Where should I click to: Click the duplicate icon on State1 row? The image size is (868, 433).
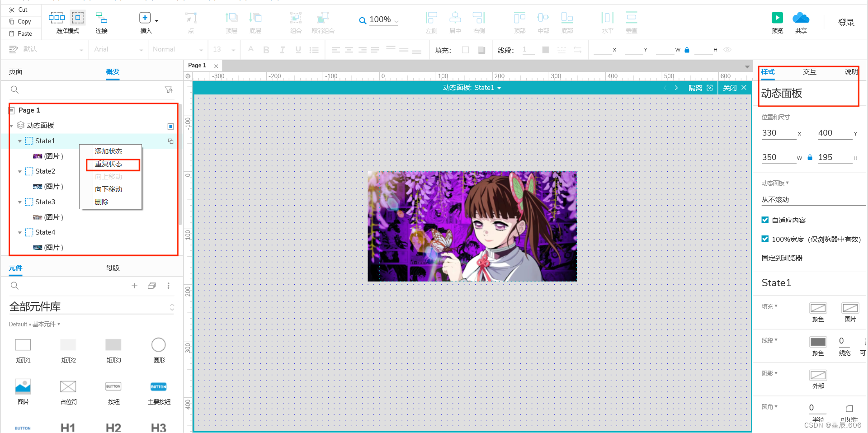point(170,141)
